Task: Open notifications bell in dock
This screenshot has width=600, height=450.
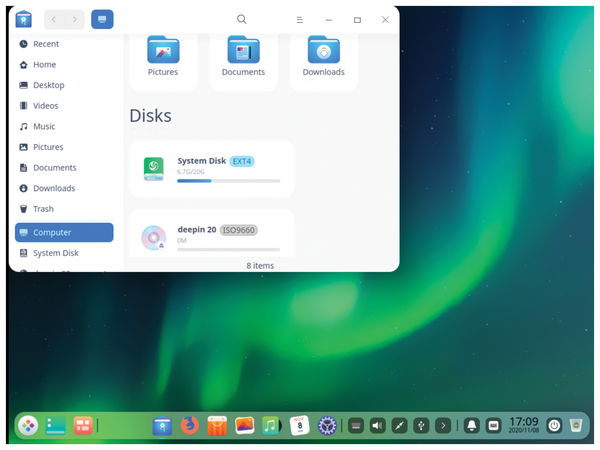Action: pos(472,426)
